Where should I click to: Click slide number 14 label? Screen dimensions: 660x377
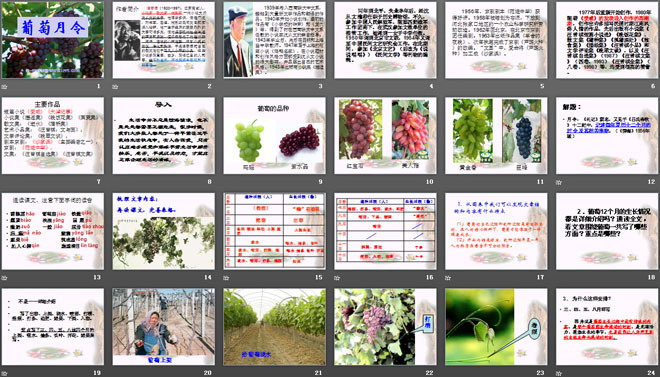pyautogui.click(x=208, y=277)
